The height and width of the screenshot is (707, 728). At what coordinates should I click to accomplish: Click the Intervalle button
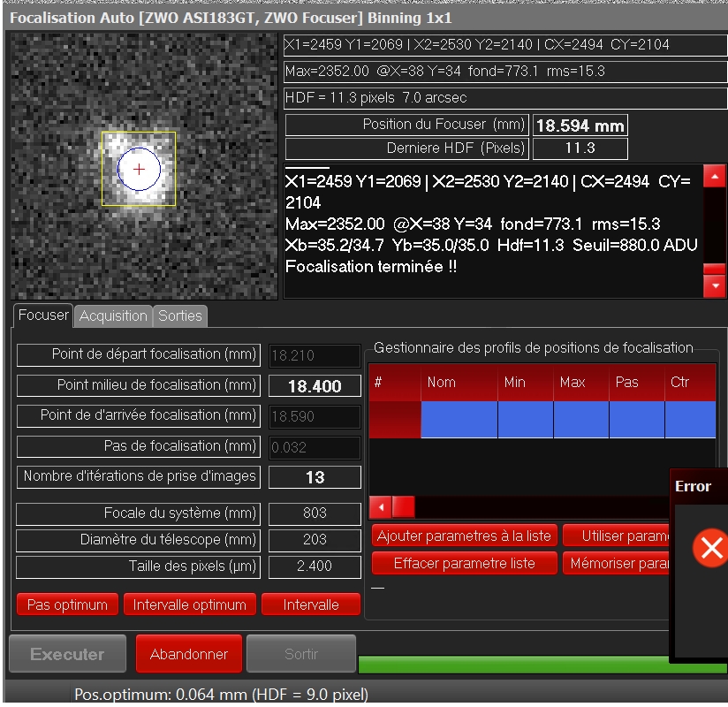coord(311,605)
